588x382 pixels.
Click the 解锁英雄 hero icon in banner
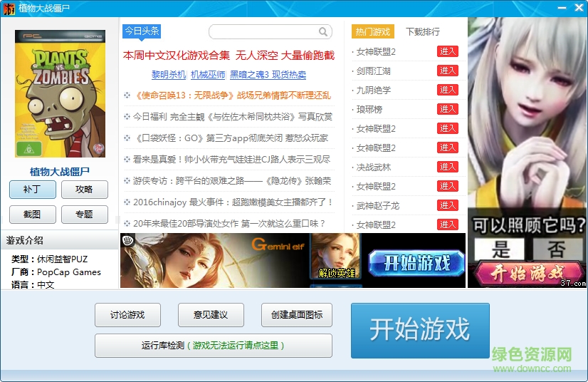tap(335, 256)
